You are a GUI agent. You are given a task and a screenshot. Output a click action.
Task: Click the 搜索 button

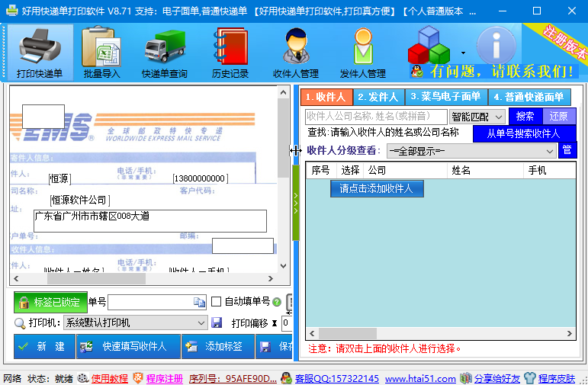pyautogui.click(x=525, y=116)
